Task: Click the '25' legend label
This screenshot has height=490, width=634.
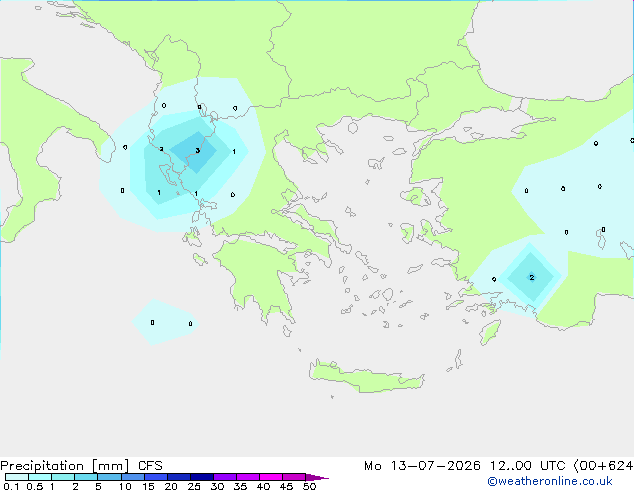Action: pos(194,486)
